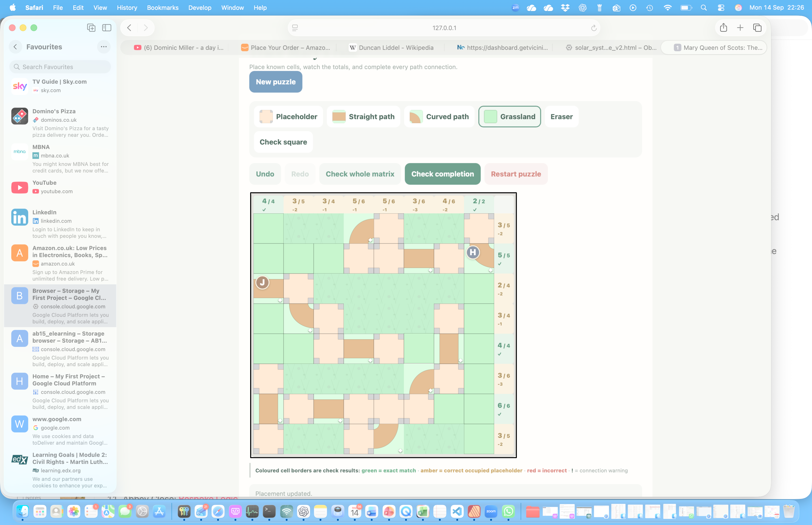Click the H marker on the grid
This screenshot has width=812, height=525.
(473, 252)
